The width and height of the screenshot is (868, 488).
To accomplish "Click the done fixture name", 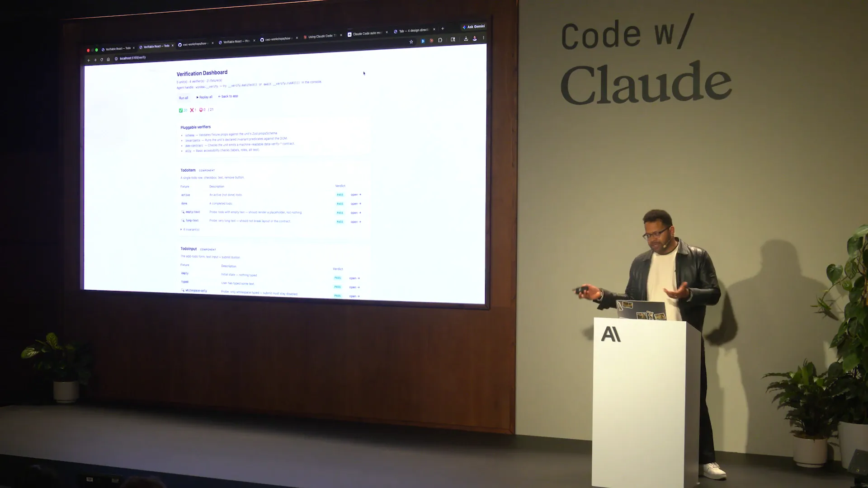I will tap(184, 203).
